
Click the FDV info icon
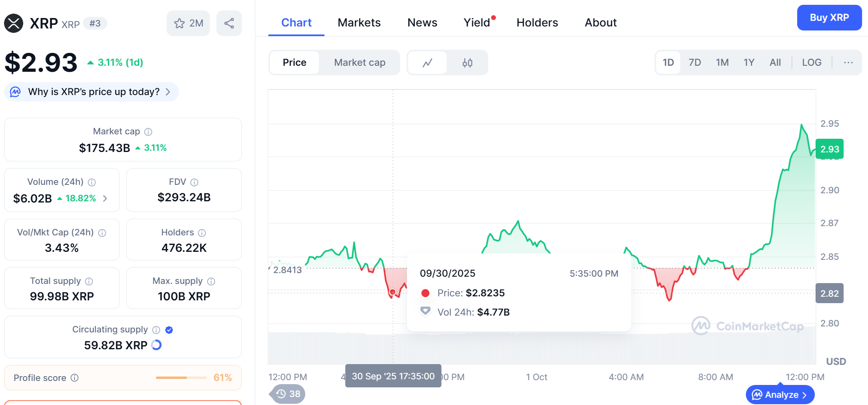coord(194,182)
